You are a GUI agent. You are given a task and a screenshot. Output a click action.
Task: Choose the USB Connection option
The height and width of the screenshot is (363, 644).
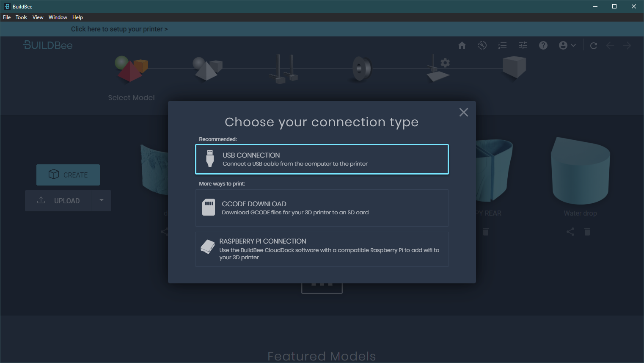322,159
